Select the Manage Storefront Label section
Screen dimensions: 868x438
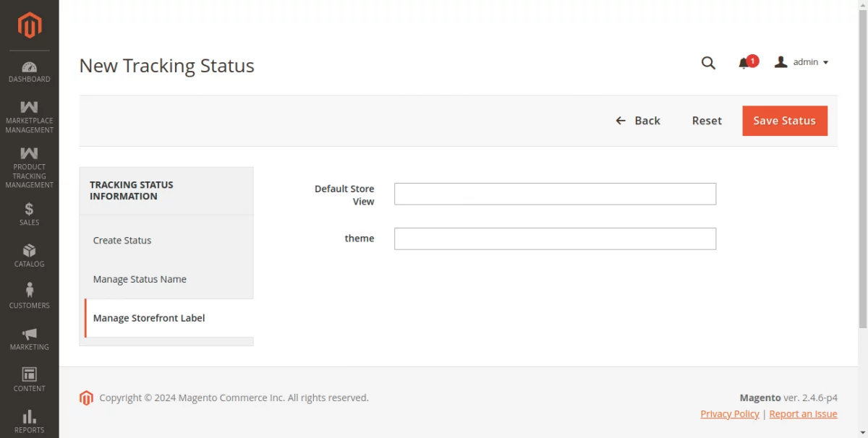click(x=149, y=317)
